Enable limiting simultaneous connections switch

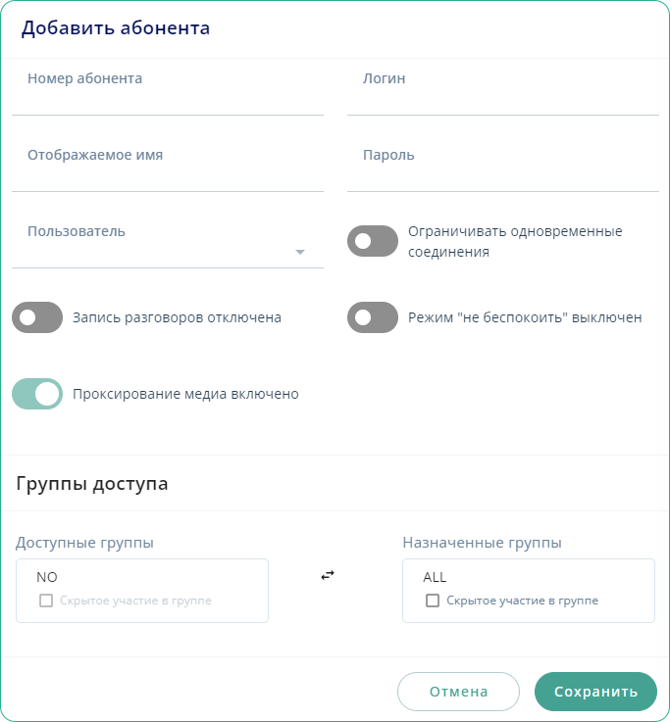click(x=372, y=241)
